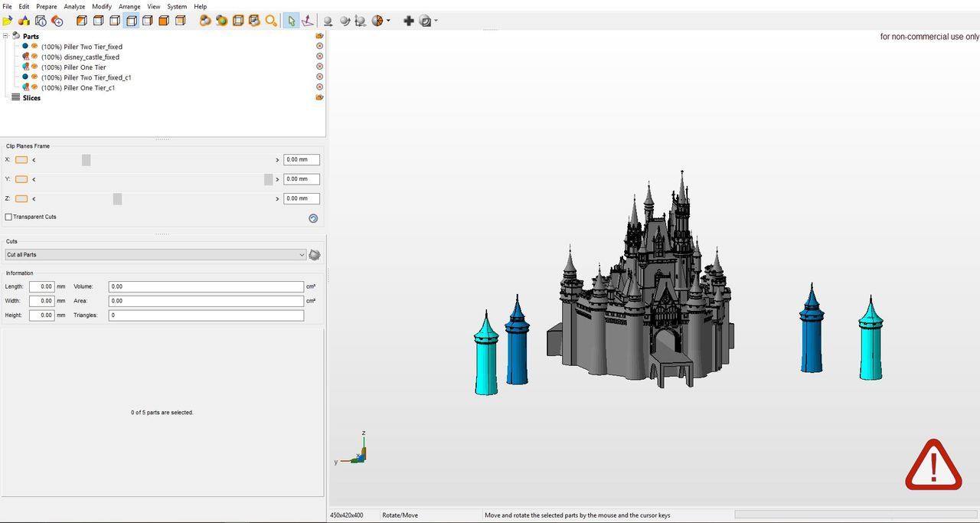Remove the Piller One Tier part

[x=319, y=67]
